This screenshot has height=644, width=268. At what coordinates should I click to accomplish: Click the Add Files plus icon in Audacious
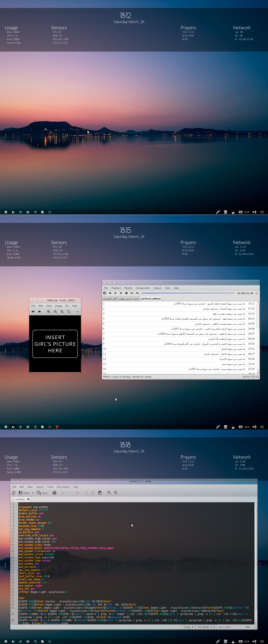[110, 293]
